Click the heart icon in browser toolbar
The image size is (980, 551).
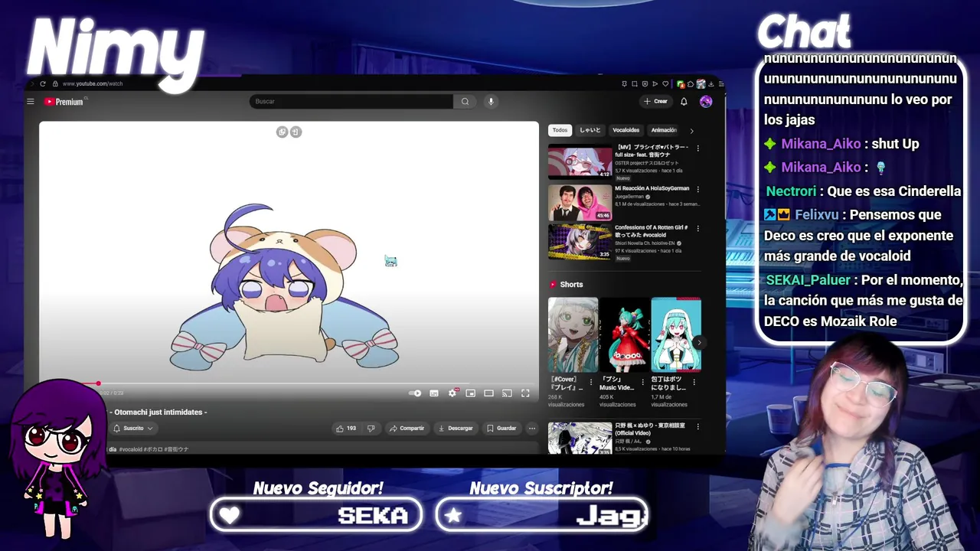(665, 84)
